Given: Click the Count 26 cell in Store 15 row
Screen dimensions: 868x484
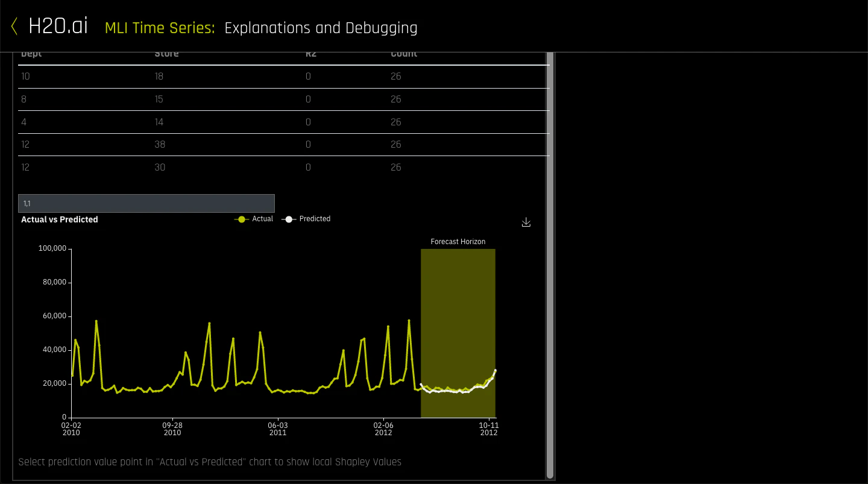Looking at the screenshot, I should (x=395, y=99).
